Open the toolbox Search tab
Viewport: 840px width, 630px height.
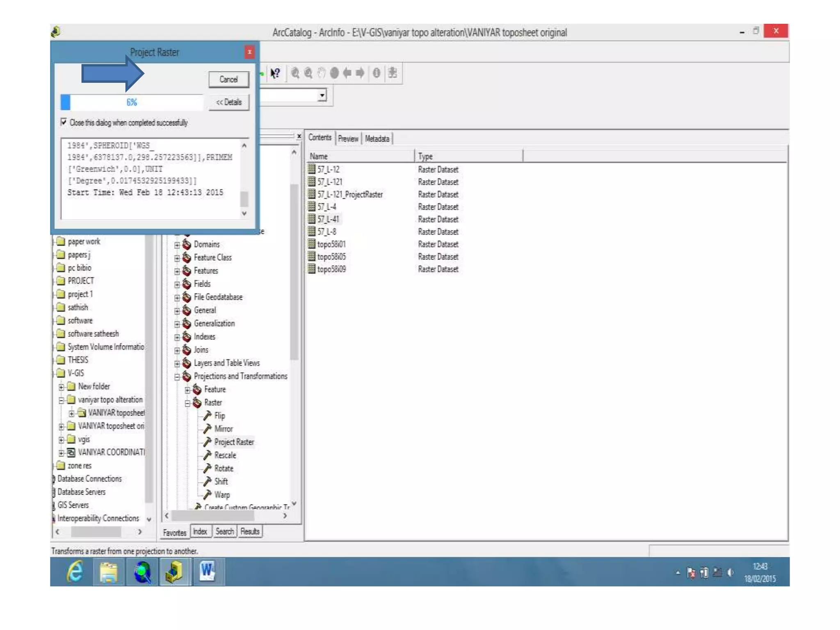click(224, 532)
